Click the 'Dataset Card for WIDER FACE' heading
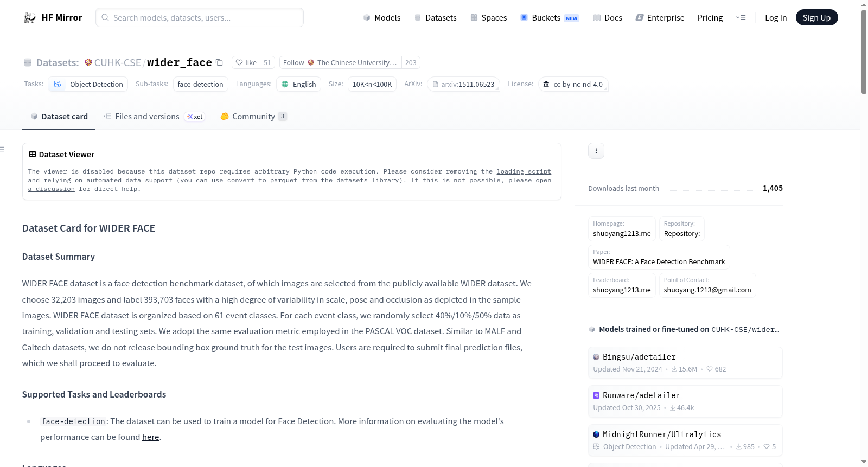This screenshot has height=467, width=868. click(88, 228)
